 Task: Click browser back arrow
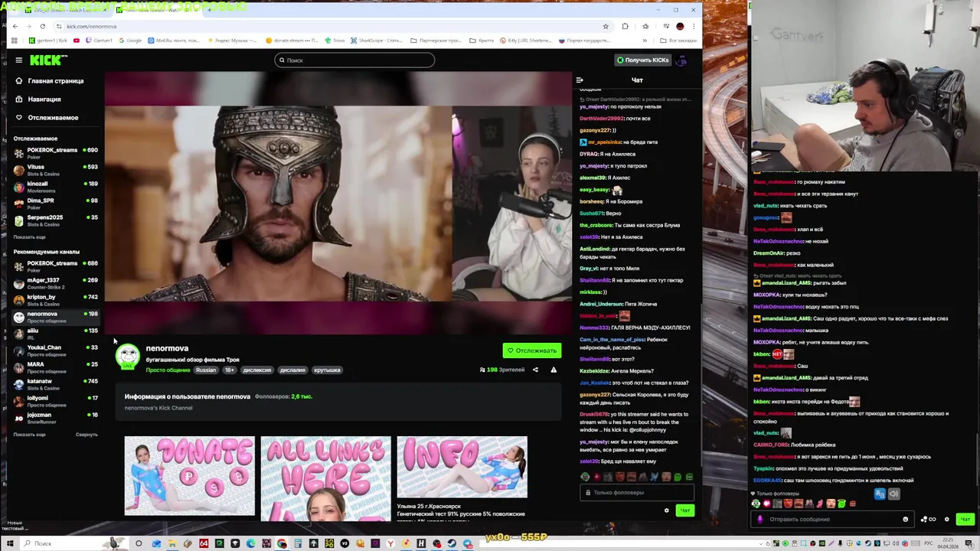click(x=15, y=26)
